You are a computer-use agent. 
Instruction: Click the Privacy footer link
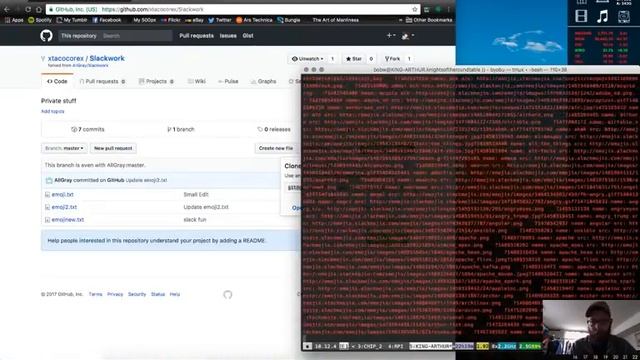click(115, 294)
